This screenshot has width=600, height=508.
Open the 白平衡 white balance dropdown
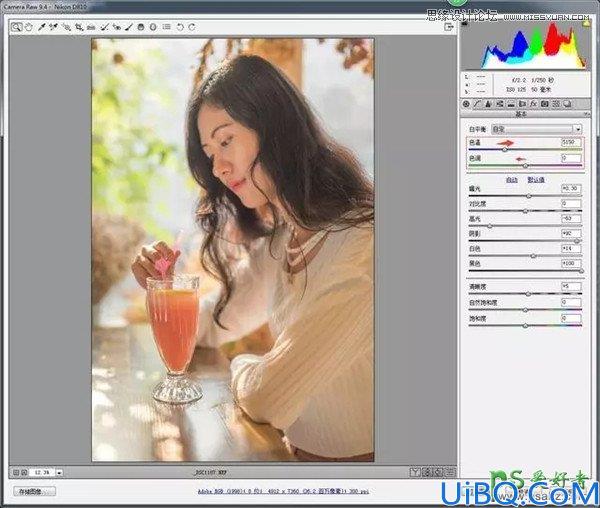click(536, 129)
